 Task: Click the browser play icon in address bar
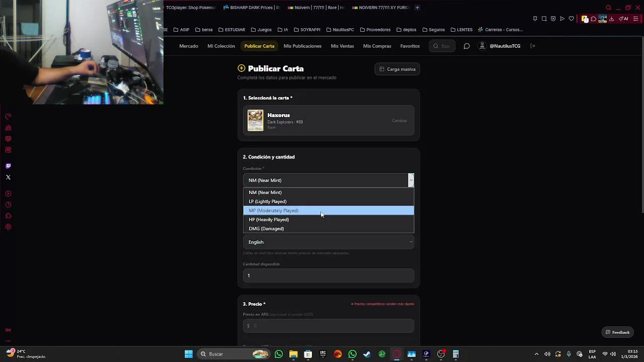tap(562, 19)
